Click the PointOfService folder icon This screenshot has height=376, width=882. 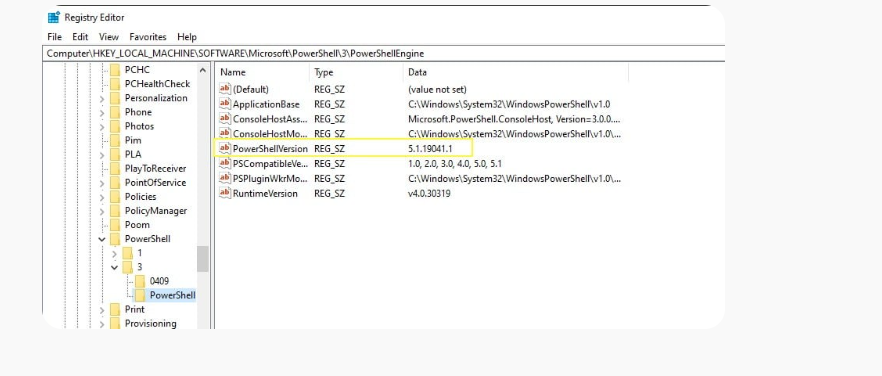point(115,182)
